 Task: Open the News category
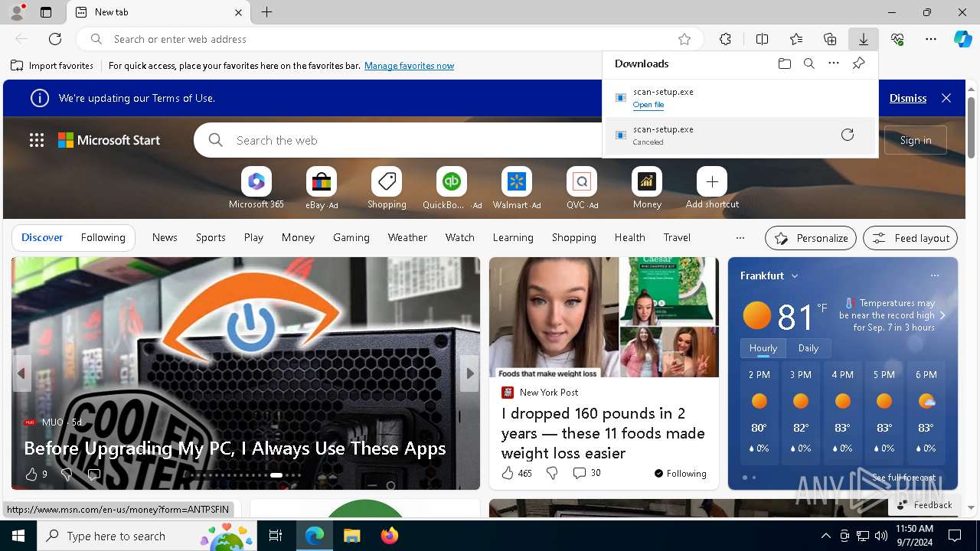pos(165,238)
